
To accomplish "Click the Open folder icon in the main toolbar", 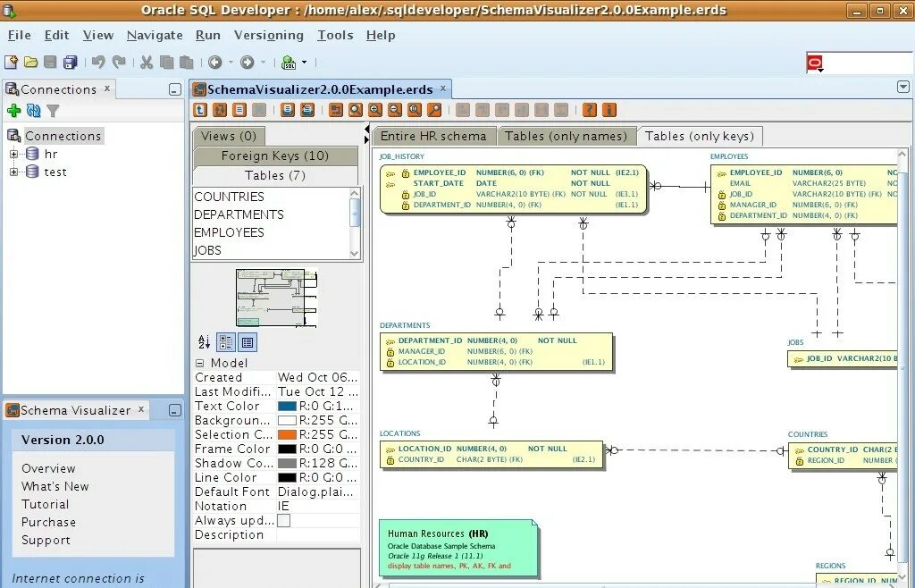I will point(31,62).
